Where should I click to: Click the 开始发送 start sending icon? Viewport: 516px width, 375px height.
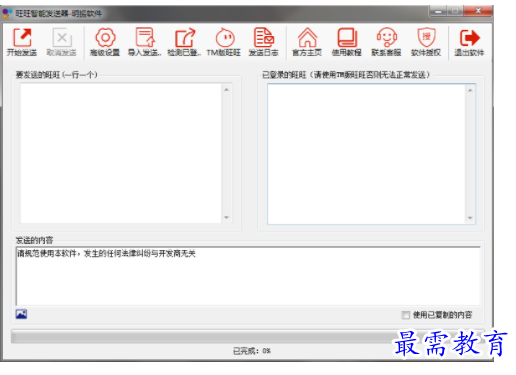pyautogui.click(x=22, y=38)
